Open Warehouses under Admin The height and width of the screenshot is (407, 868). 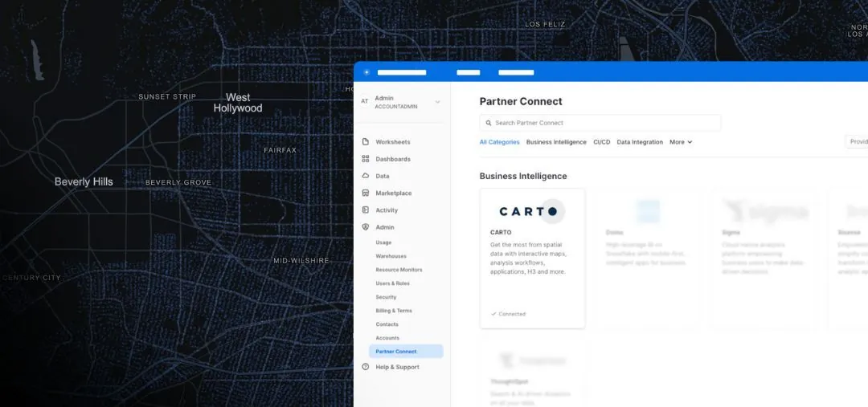pyautogui.click(x=391, y=256)
